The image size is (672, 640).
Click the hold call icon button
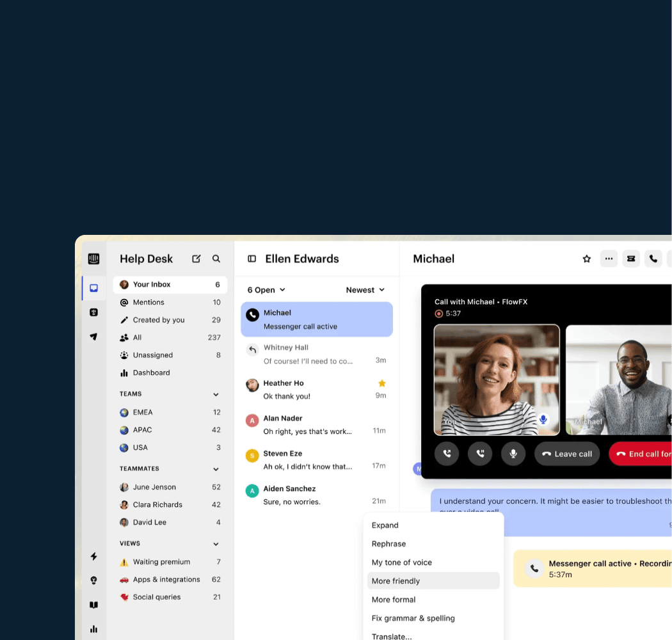(x=480, y=454)
